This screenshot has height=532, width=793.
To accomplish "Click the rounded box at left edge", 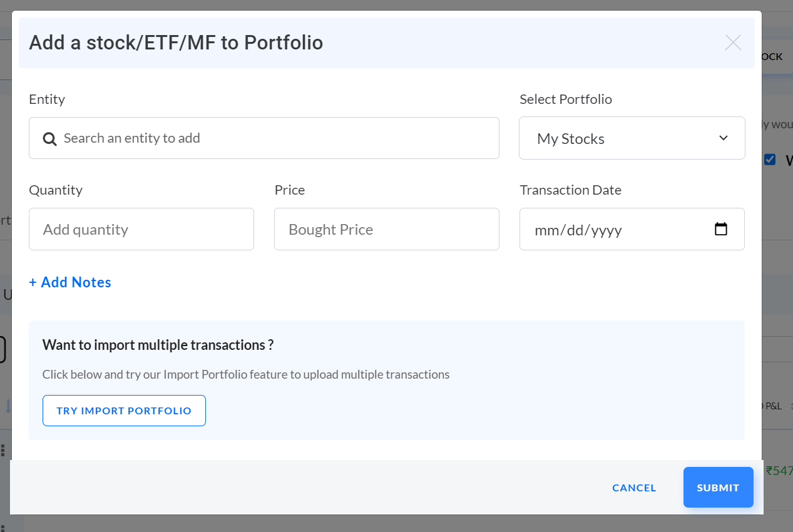I will (x=3, y=350).
